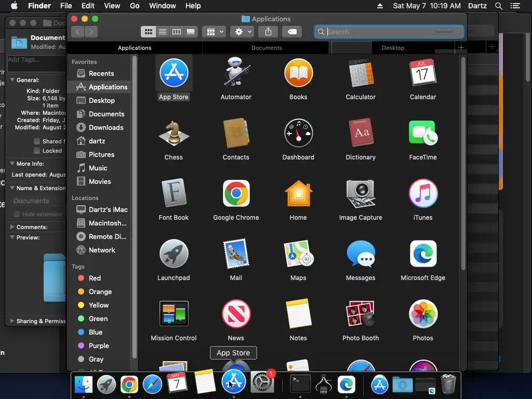
Task: Click the Add Tags field in Info window
Action: [36, 63]
